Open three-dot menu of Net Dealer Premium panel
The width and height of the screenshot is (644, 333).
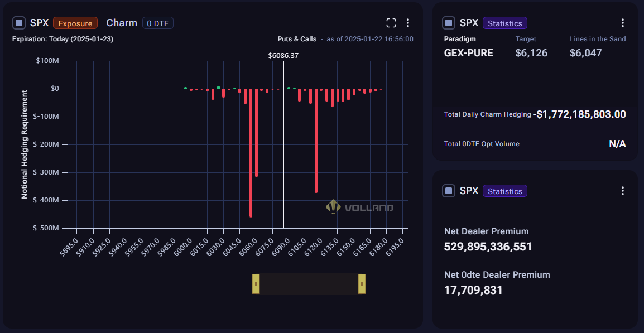(623, 191)
